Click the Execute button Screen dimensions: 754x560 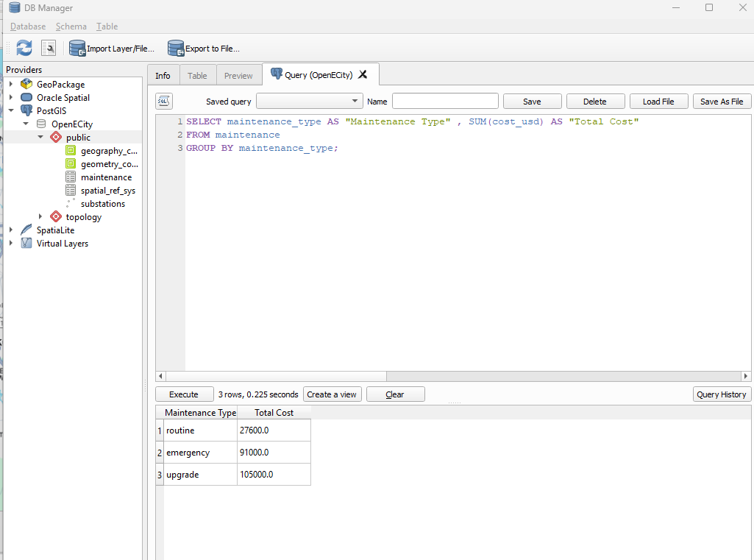[184, 394]
